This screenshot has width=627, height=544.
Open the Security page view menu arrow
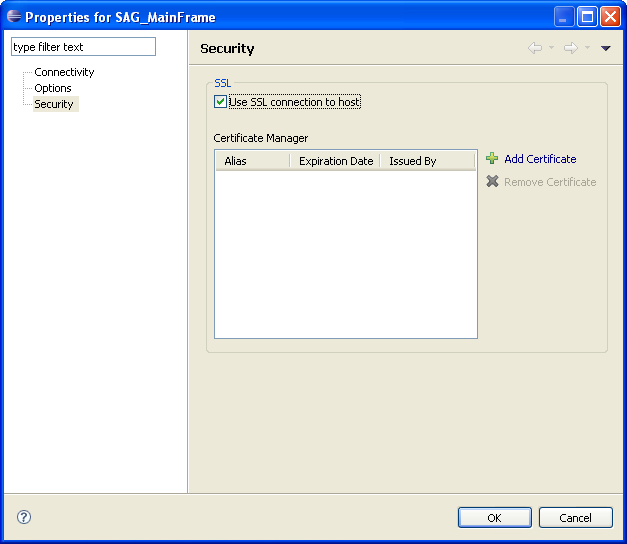(605, 48)
